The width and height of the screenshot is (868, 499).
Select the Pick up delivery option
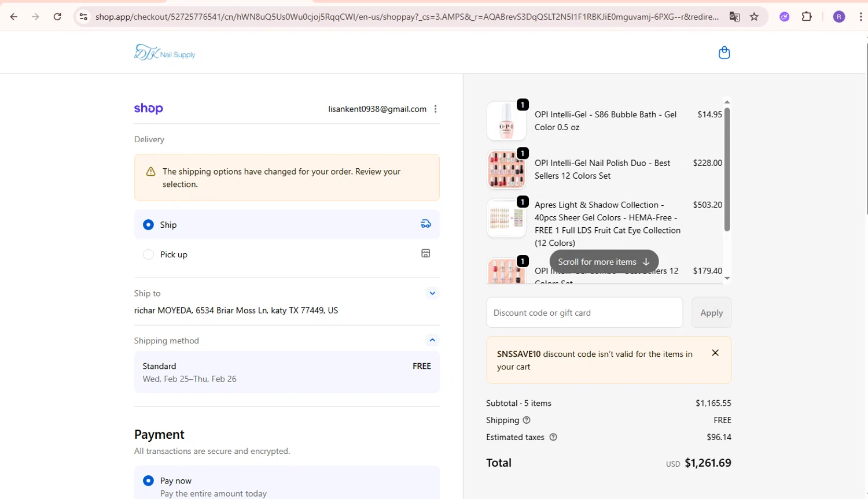tap(149, 254)
